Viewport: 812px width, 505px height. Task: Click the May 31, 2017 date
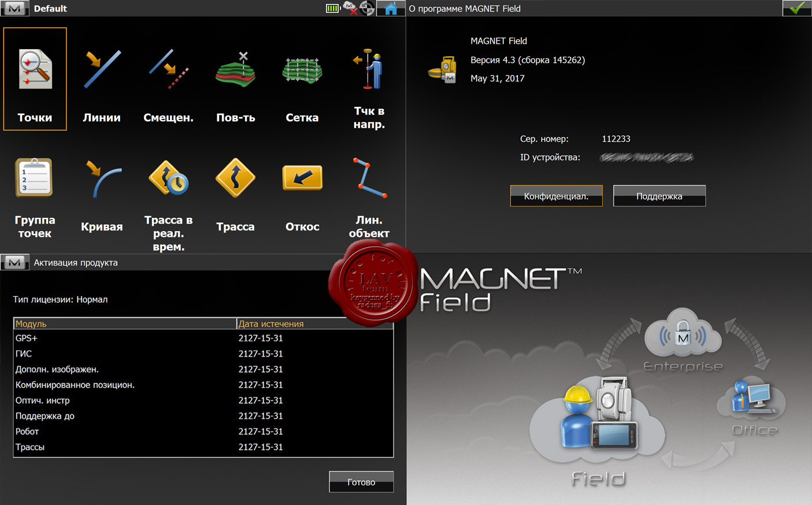pos(498,78)
